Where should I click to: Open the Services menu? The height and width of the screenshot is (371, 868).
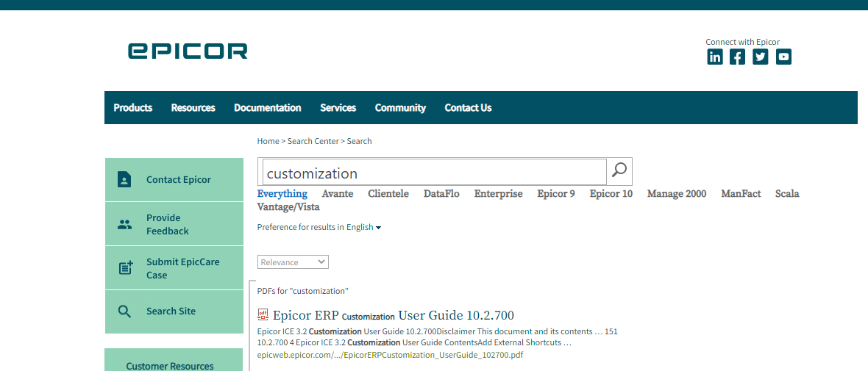(x=338, y=108)
